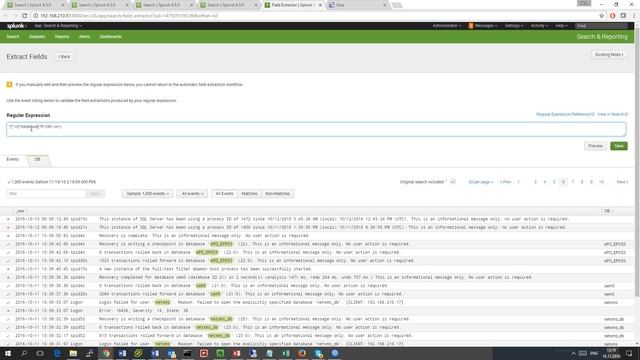Switch to Field Extractor browser tab
640x360 pixels.
point(293,5)
